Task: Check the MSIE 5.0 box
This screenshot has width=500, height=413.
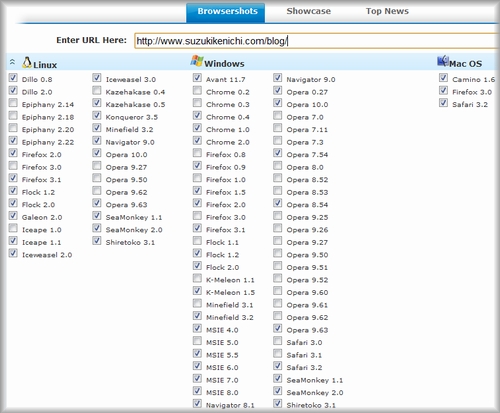Action: (x=197, y=341)
